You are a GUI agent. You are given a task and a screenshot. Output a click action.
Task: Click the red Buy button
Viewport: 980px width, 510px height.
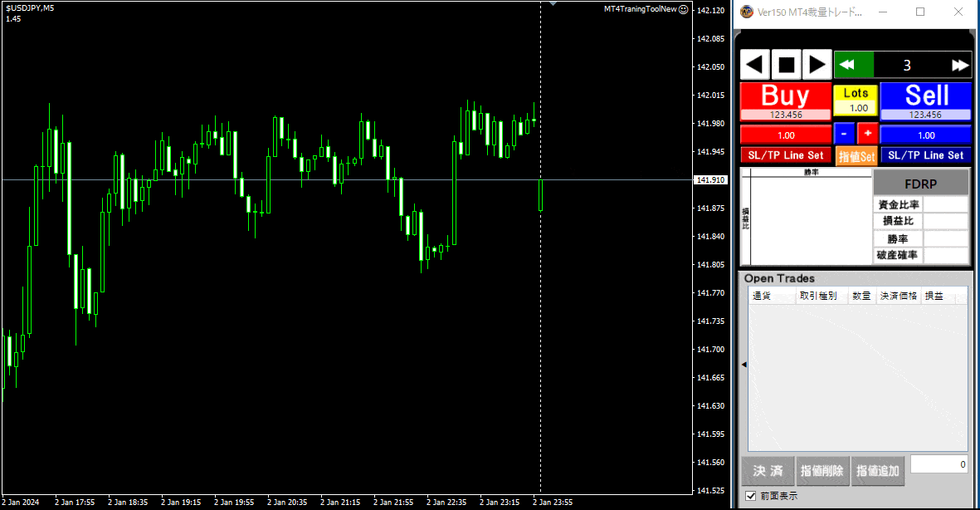click(x=785, y=96)
